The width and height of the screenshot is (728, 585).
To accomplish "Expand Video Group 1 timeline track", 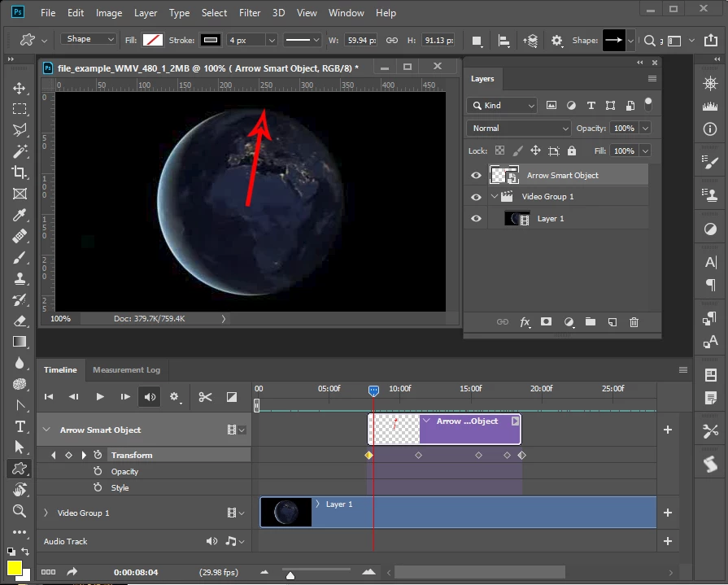I will [x=46, y=513].
